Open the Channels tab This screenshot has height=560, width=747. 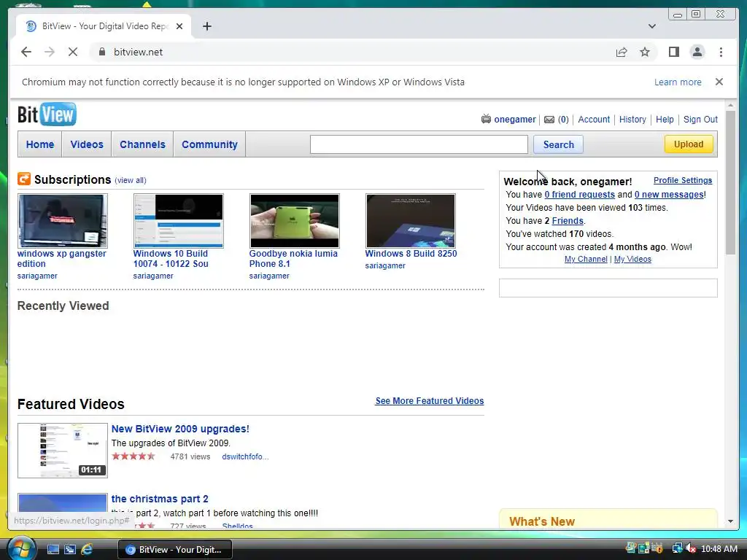(x=142, y=144)
